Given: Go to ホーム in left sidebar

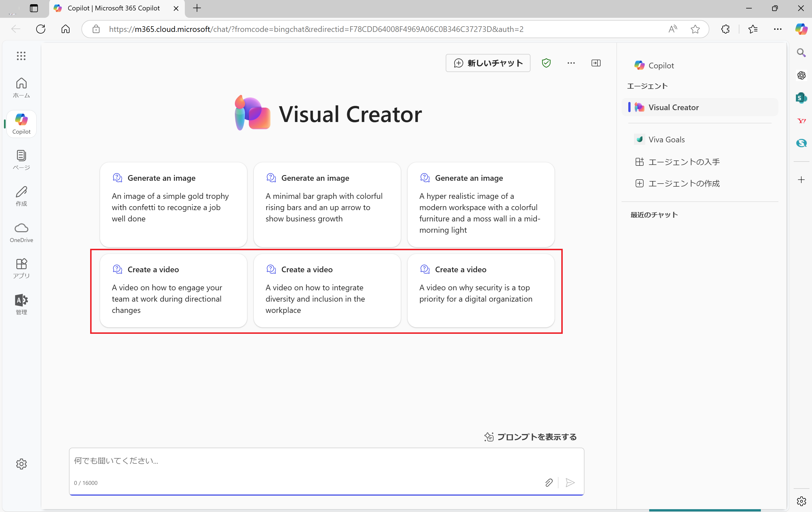Looking at the screenshot, I should click(x=21, y=88).
